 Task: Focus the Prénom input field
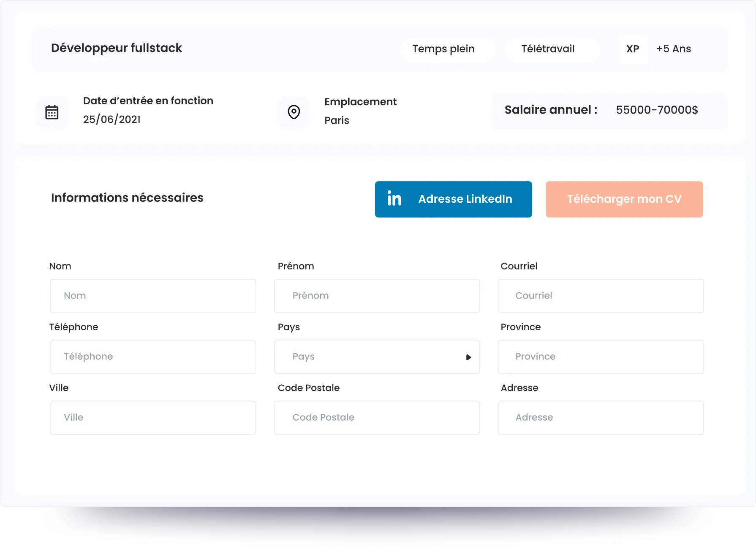(x=377, y=296)
